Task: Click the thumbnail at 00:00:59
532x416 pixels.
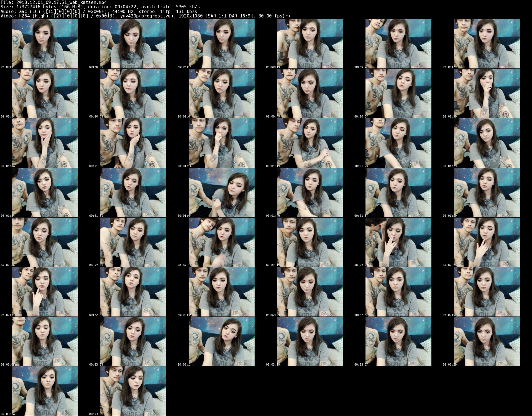Action: pos(487,93)
